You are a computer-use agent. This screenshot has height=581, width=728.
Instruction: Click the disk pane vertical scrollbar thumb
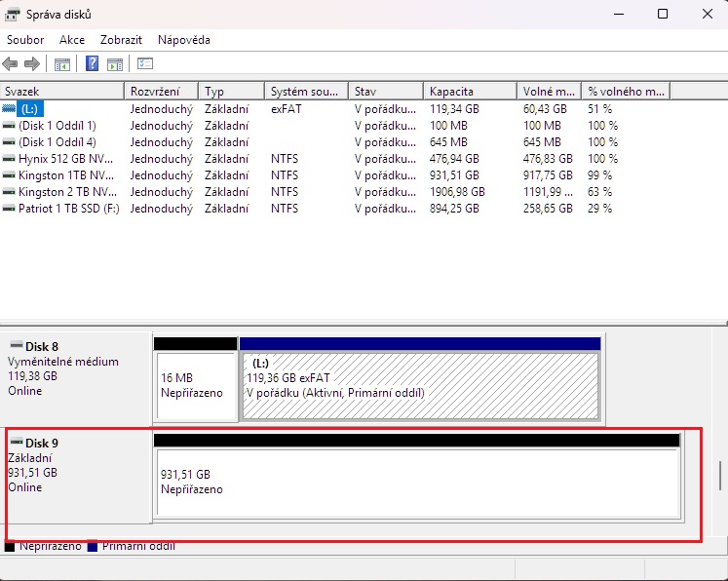pos(720,476)
